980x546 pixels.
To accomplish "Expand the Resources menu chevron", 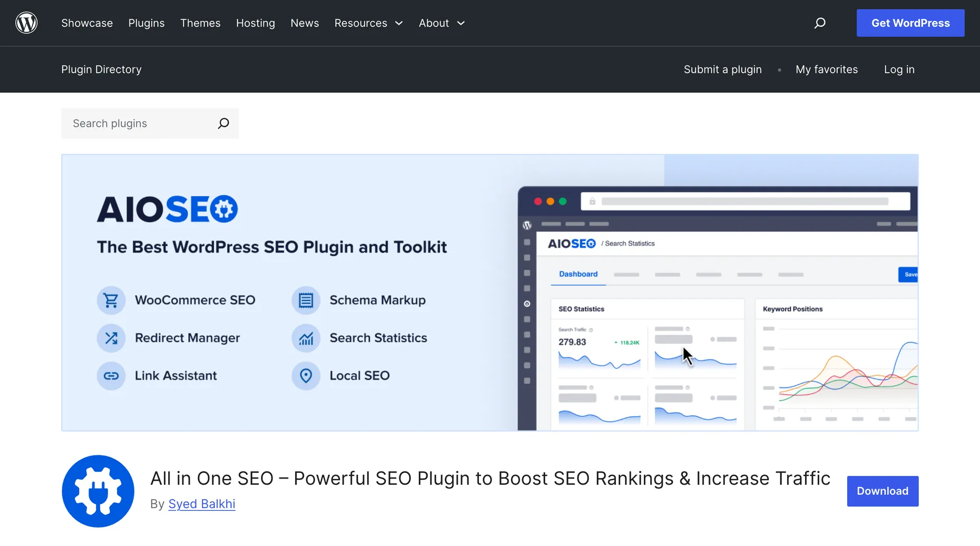I will [x=399, y=23].
